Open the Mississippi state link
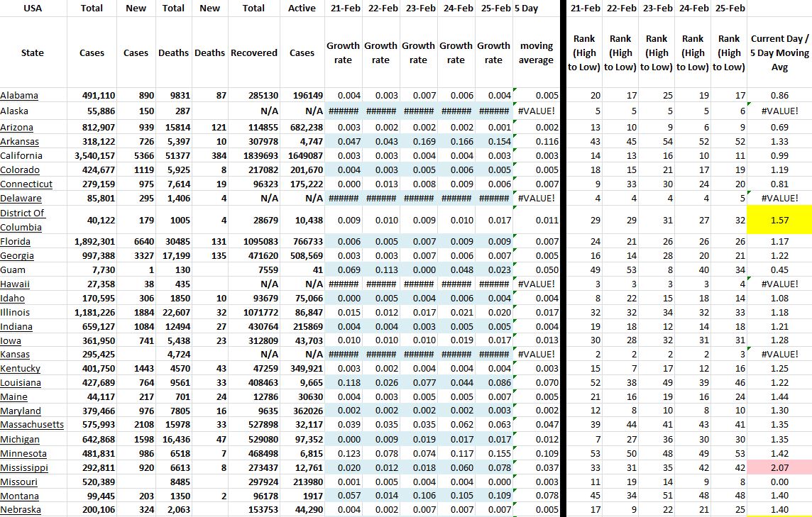812x517 pixels. [x=24, y=468]
